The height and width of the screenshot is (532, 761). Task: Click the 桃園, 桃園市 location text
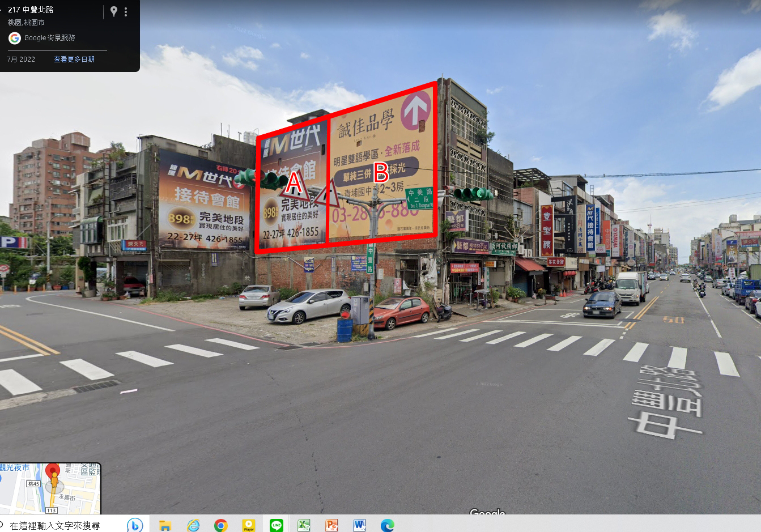[26, 23]
